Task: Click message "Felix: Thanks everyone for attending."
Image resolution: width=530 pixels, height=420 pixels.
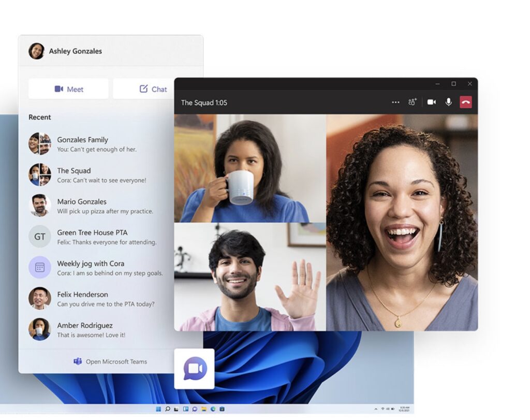Action: pos(107,242)
